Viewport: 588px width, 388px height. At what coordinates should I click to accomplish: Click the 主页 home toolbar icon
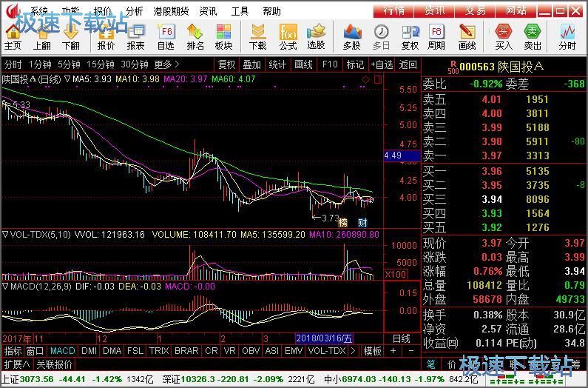pyautogui.click(x=13, y=36)
